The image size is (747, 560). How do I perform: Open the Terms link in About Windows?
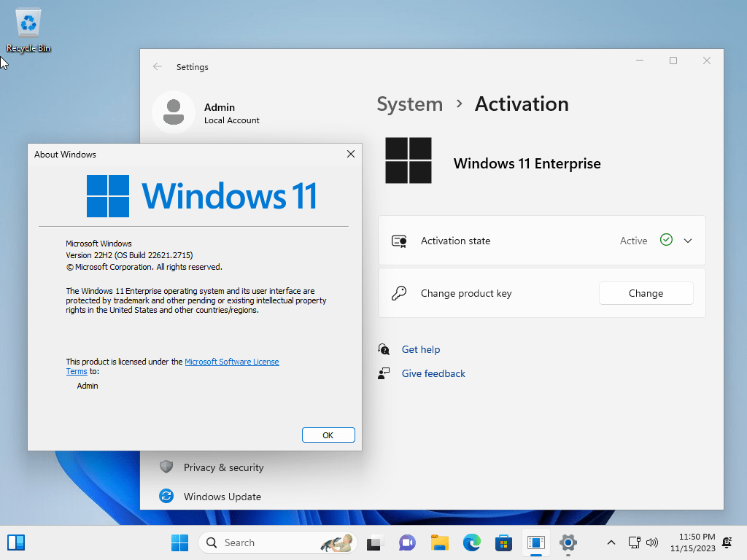pos(77,371)
